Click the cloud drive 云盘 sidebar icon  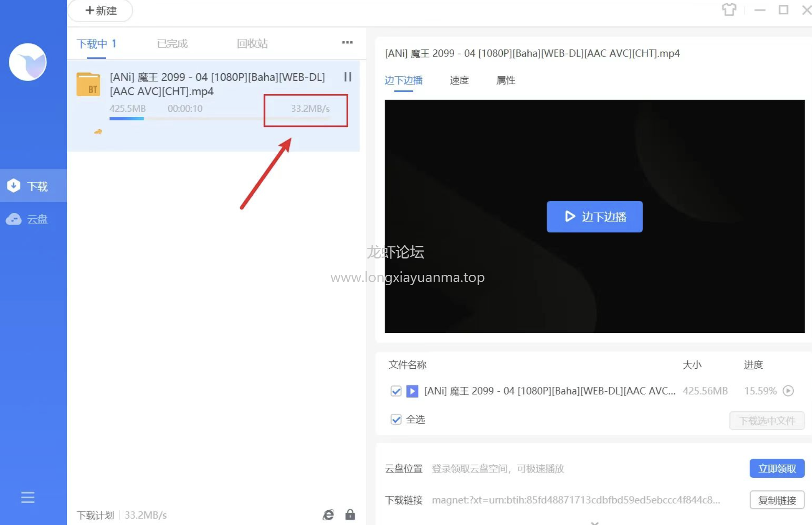[30, 219]
